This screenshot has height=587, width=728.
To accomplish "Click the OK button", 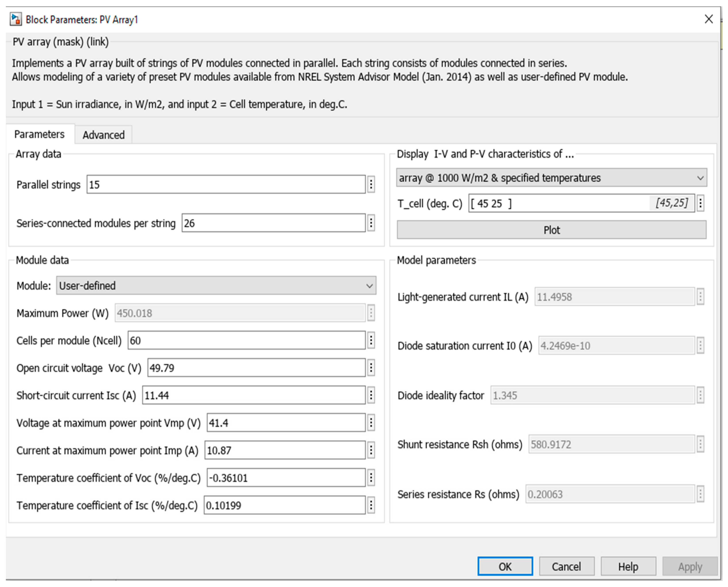I will (x=505, y=566).
